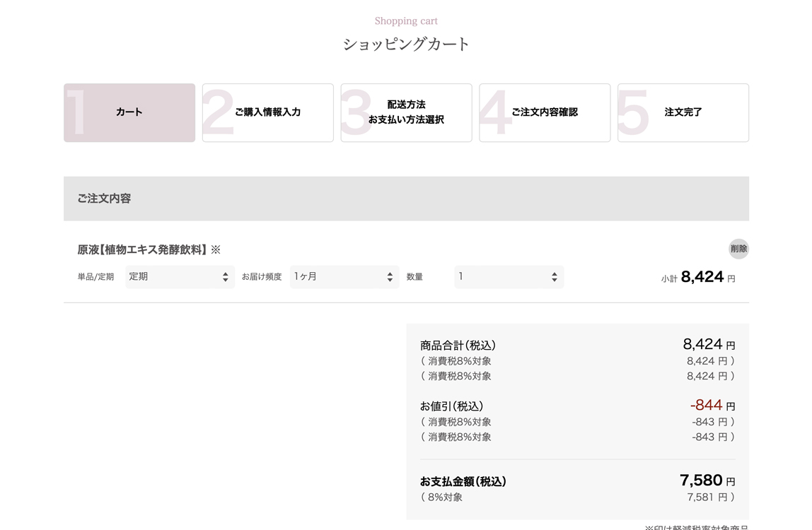Screen dimensions: 812x530
Task: Click the ご注文内容 section header bar
Action: click(406, 199)
